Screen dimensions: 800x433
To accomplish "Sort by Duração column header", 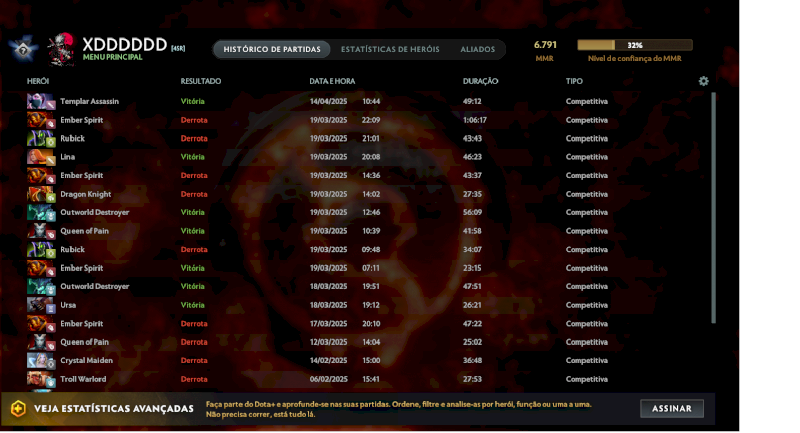I will pos(481,81).
